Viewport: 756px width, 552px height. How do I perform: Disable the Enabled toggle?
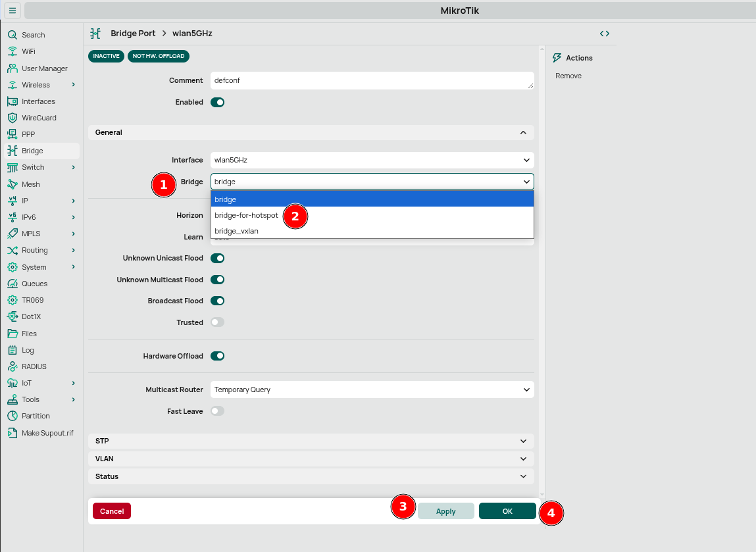pyautogui.click(x=217, y=102)
